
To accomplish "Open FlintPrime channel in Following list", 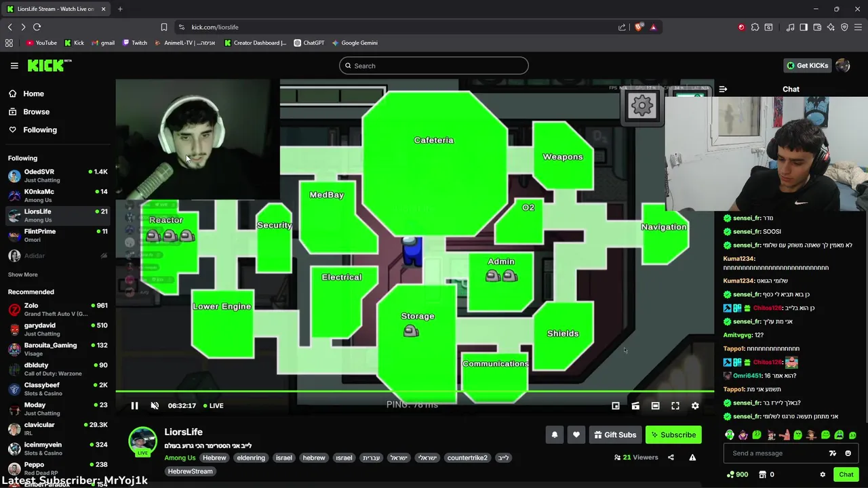I will click(58, 235).
